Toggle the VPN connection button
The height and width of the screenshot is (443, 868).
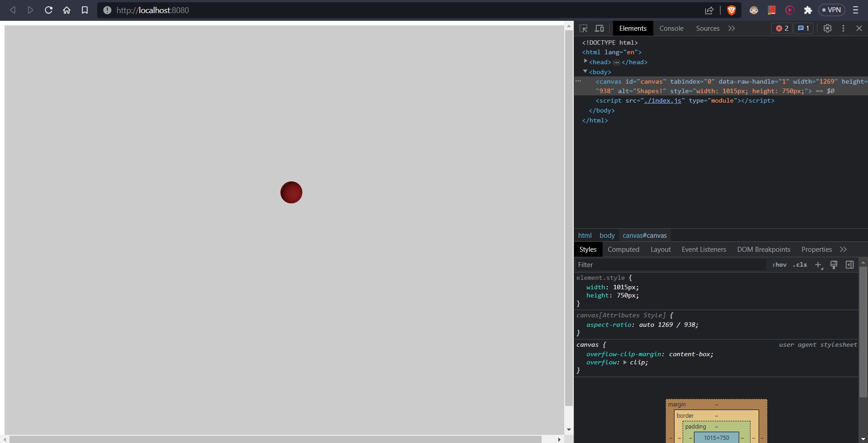(832, 9)
